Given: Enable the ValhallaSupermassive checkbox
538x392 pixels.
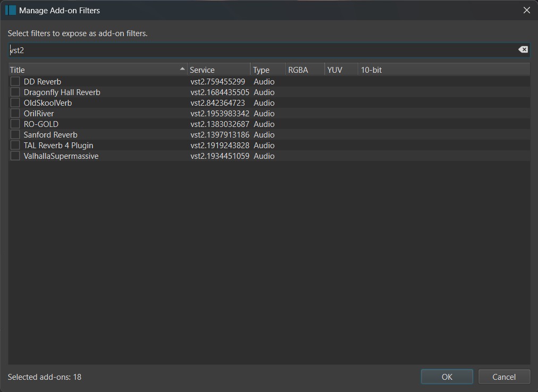Looking at the screenshot, I should click(15, 156).
